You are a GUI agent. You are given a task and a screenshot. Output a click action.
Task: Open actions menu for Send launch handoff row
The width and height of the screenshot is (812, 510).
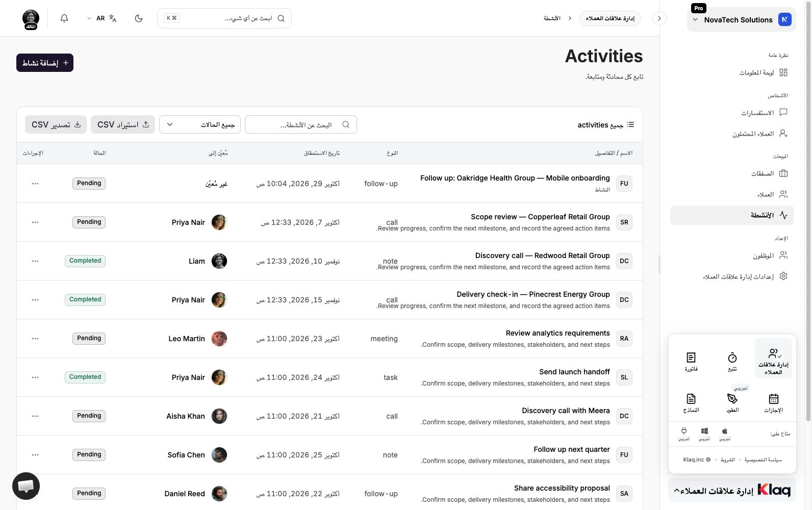pos(35,377)
